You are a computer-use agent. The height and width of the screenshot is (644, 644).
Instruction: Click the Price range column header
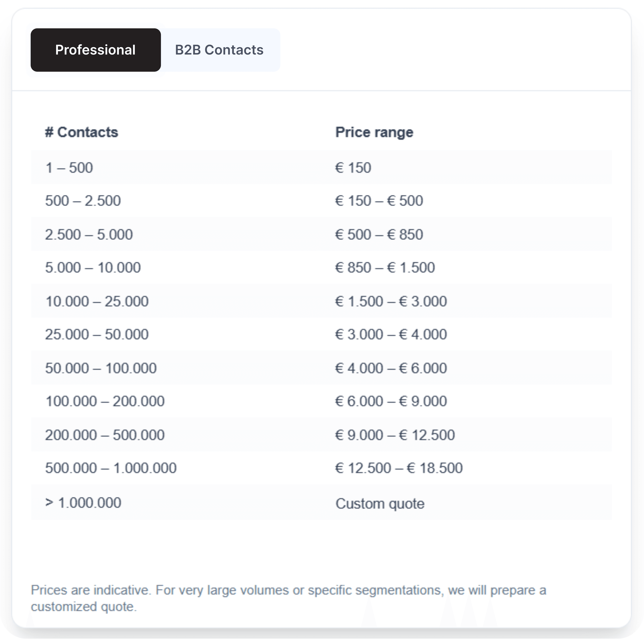tap(374, 132)
